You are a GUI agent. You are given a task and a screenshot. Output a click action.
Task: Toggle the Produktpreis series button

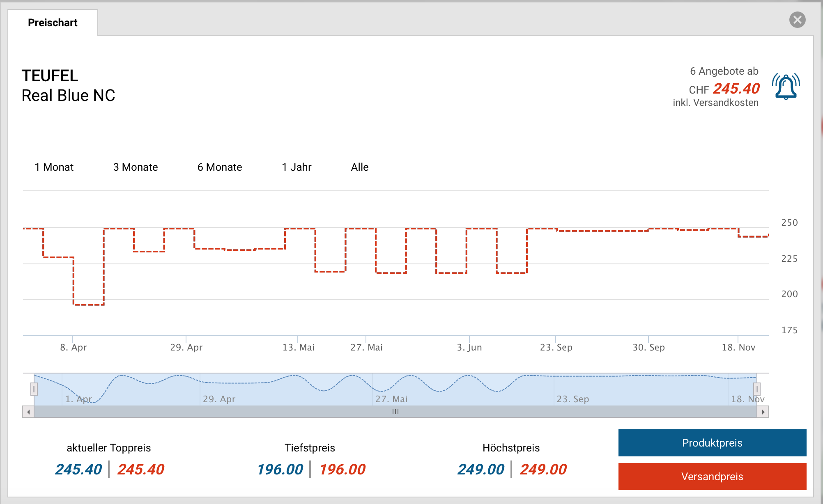tap(712, 443)
